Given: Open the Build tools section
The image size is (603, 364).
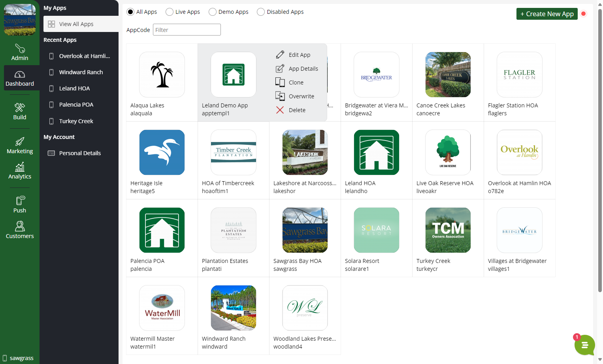Looking at the screenshot, I should (20, 111).
